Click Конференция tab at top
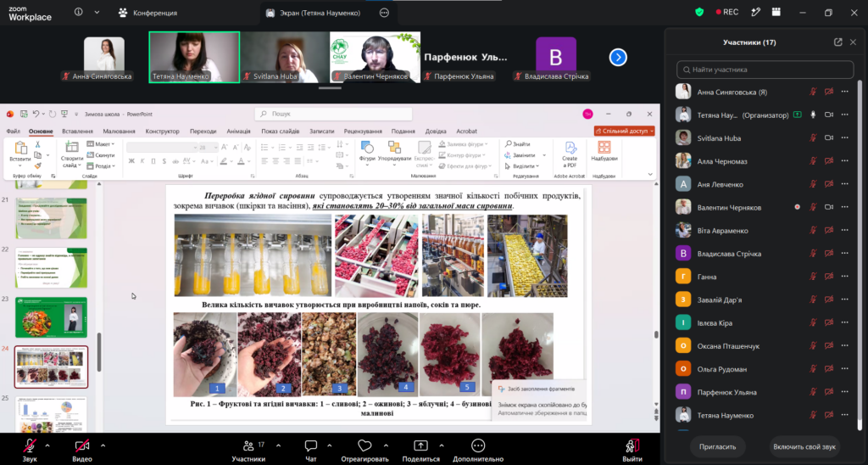The image size is (868, 465). pos(147,13)
